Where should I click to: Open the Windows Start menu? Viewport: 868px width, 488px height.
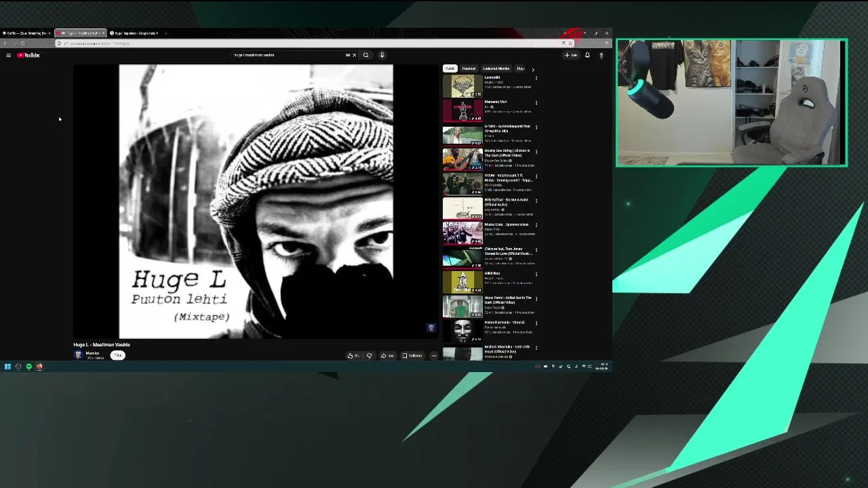(7, 367)
